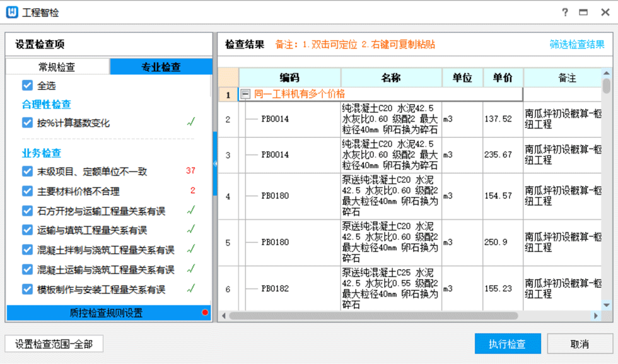The width and height of the screenshot is (618, 364).
Task: Click the splitter collapse arrow between panels
Action: (215, 164)
